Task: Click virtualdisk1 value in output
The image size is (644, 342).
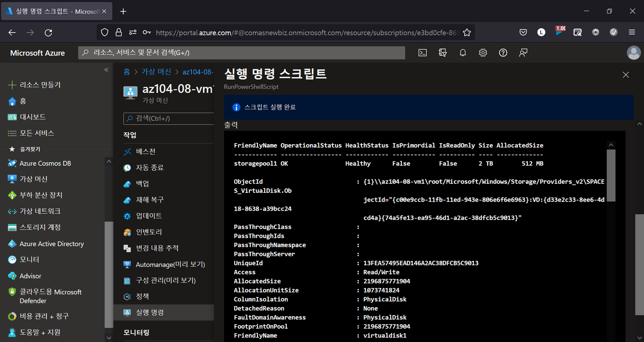Action: coord(385,336)
